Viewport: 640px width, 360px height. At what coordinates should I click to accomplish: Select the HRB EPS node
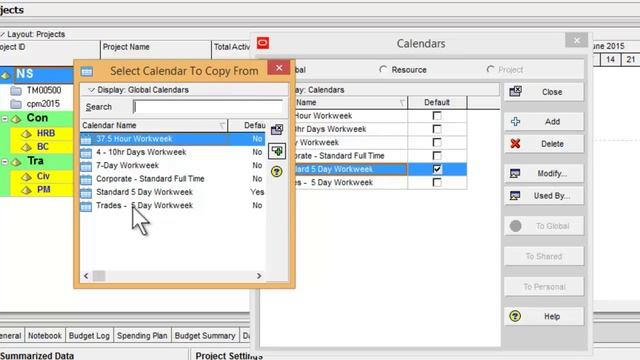[46, 133]
